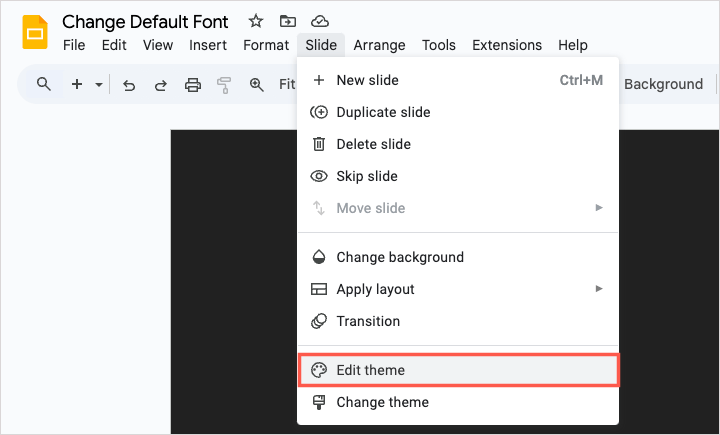Click the presentation title text field
This screenshot has width=720, height=435.
tap(145, 22)
